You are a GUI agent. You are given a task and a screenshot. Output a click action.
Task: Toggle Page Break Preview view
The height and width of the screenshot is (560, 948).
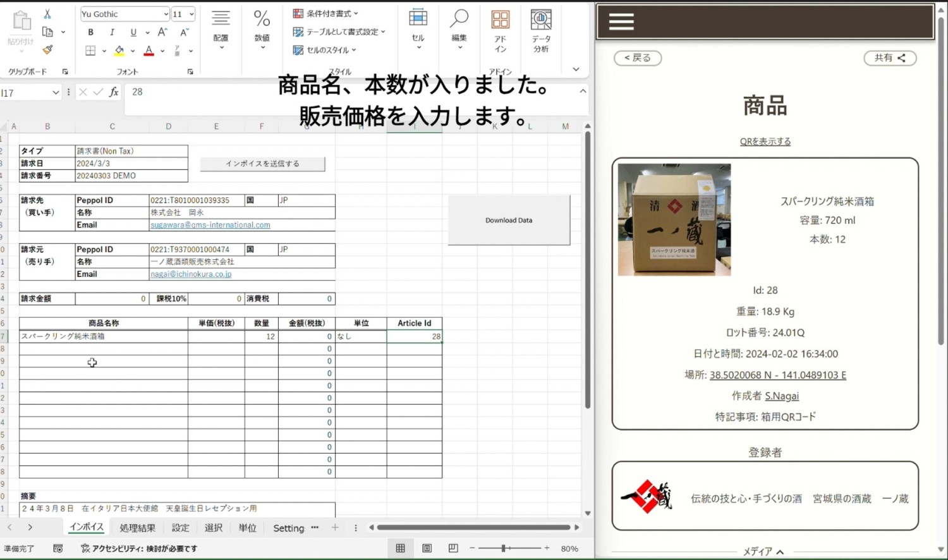tap(453, 549)
